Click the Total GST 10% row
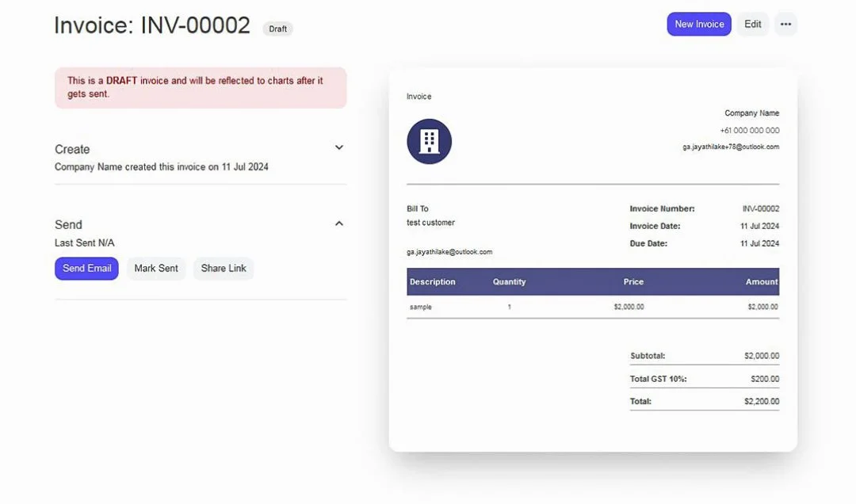 pyautogui.click(x=704, y=379)
